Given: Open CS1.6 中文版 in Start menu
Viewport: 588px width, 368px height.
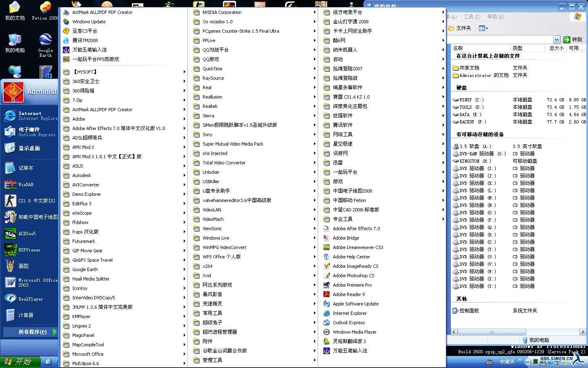Looking at the screenshot, I should point(29,201).
